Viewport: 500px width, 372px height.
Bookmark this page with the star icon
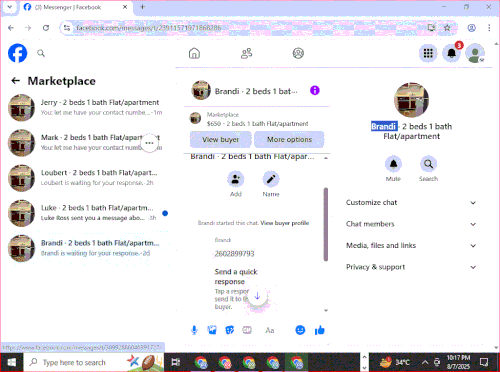point(447,28)
